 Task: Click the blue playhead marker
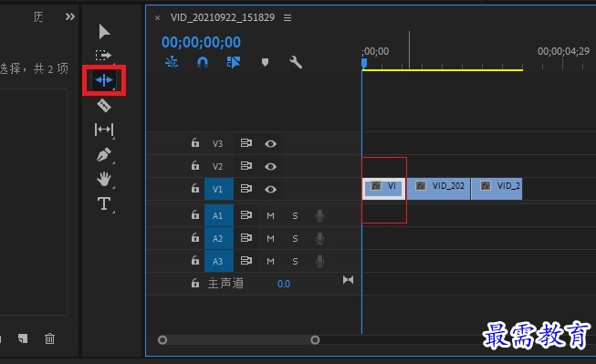[364, 63]
